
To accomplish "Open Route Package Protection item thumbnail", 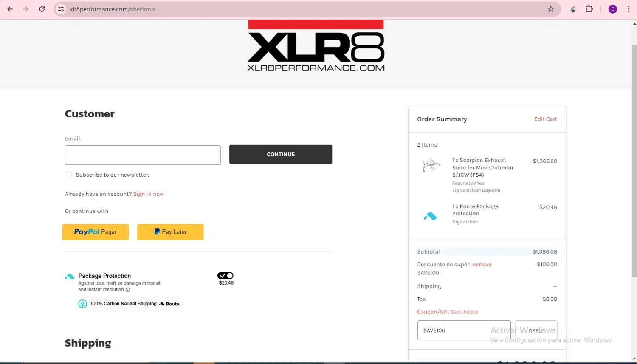I will pos(430,216).
